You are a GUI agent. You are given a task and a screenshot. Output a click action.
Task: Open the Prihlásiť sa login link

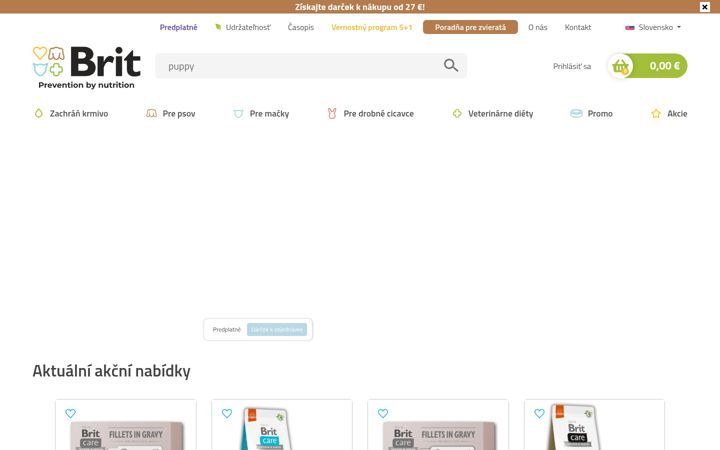point(572,66)
